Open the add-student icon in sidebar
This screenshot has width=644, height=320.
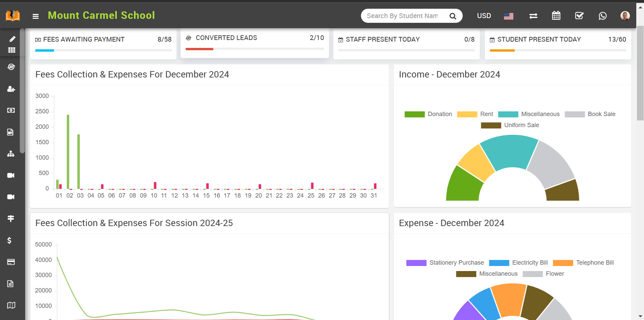click(x=11, y=89)
